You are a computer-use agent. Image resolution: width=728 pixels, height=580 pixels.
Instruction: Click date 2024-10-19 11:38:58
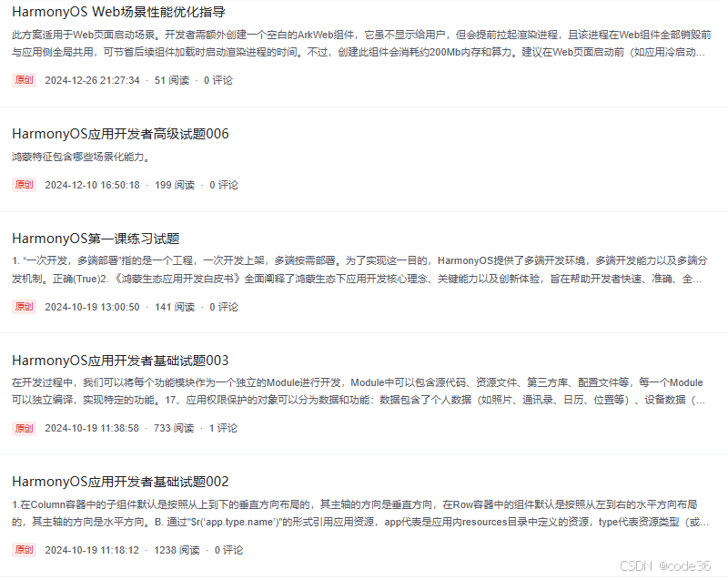coord(92,428)
